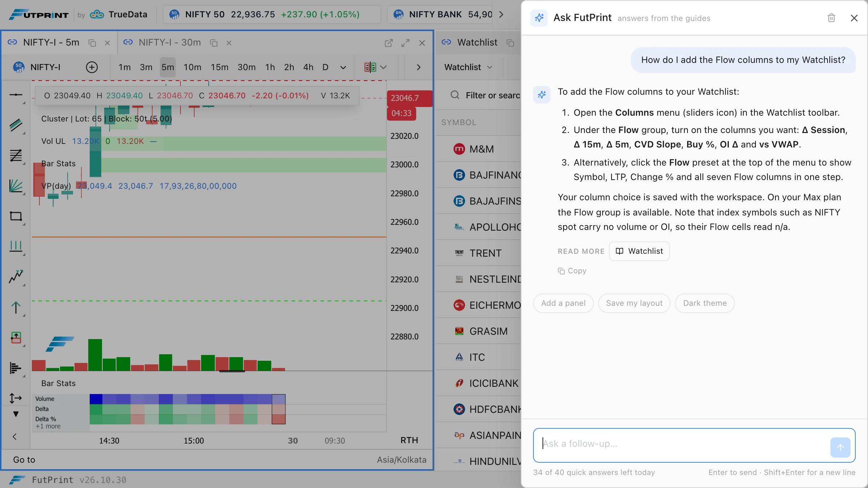868x488 pixels.
Task: Pop out the chart panel
Action: tap(389, 43)
